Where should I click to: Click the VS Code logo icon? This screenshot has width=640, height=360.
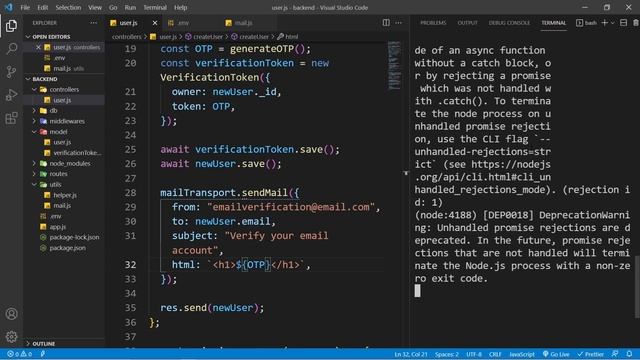tap(9, 7)
